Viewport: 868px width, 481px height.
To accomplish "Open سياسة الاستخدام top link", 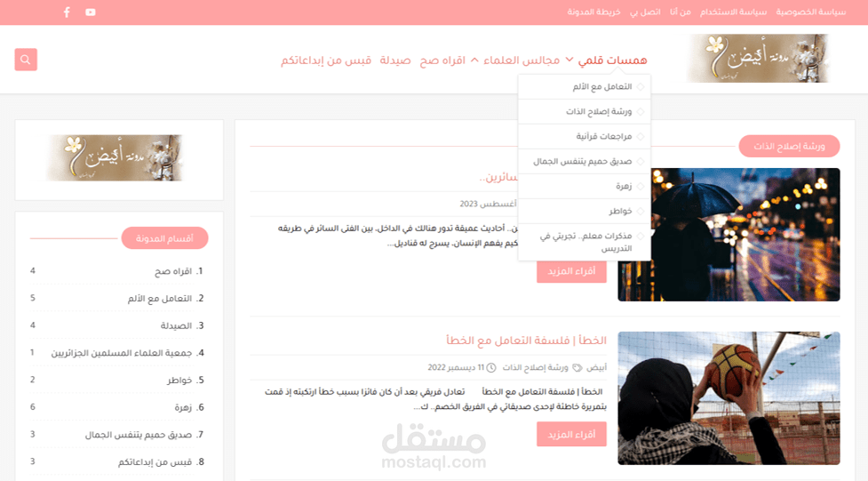I will point(734,12).
